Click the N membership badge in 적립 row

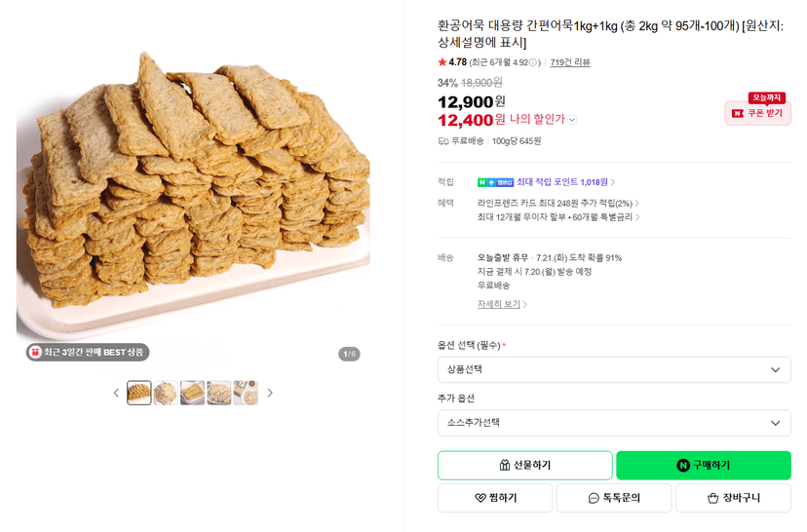(x=496, y=182)
